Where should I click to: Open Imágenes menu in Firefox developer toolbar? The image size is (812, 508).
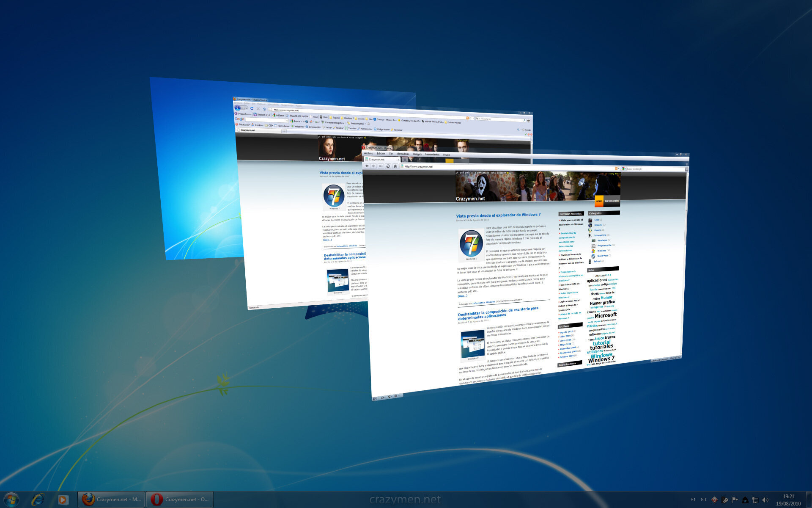point(297,127)
